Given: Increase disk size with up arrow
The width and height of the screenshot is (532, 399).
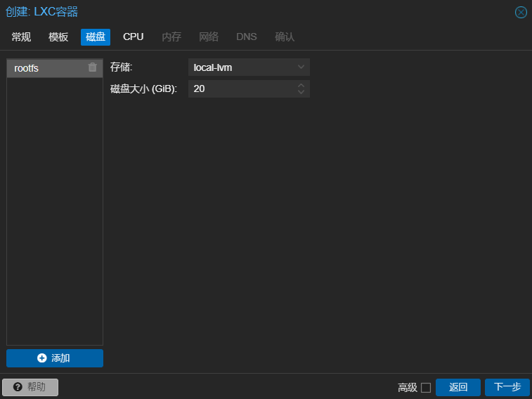Looking at the screenshot, I should 301,85.
